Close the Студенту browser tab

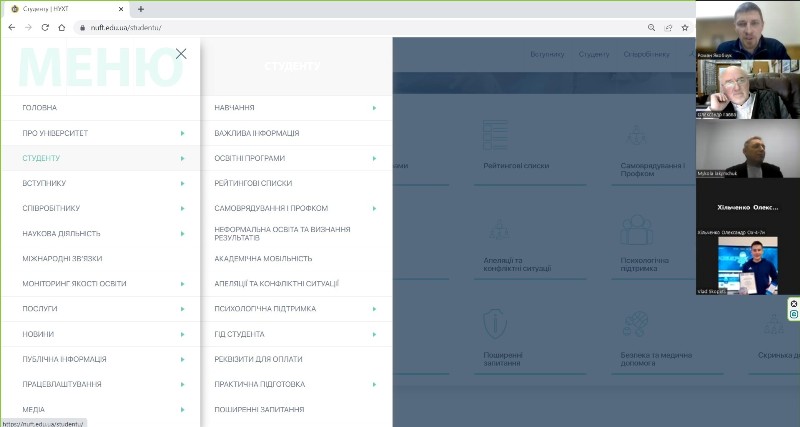tap(121, 9)
